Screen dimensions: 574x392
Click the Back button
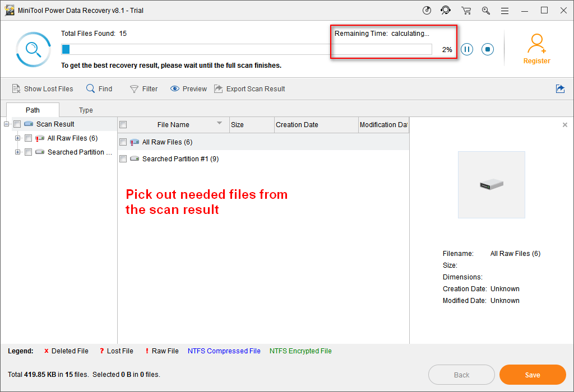click(461, 375)
